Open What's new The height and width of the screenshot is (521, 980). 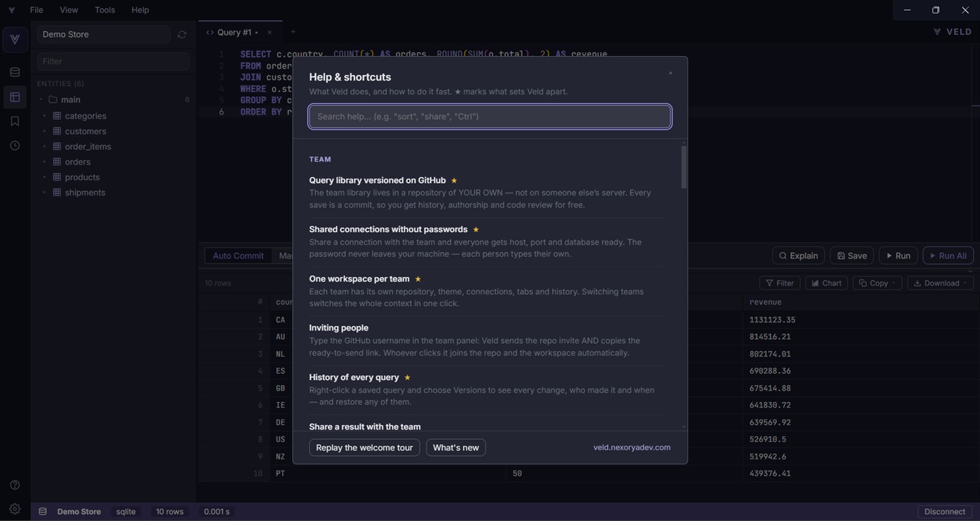[456, 447]
